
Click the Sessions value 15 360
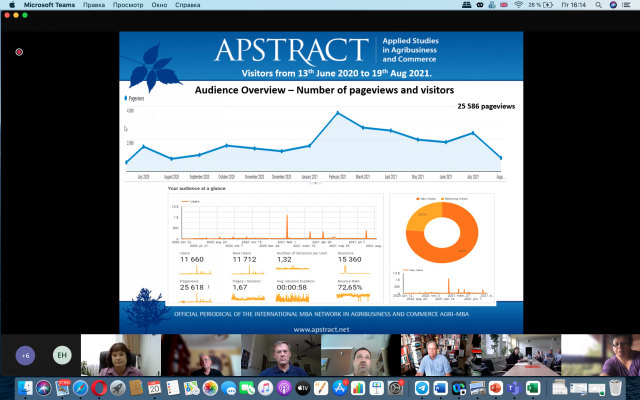point(350,259)
